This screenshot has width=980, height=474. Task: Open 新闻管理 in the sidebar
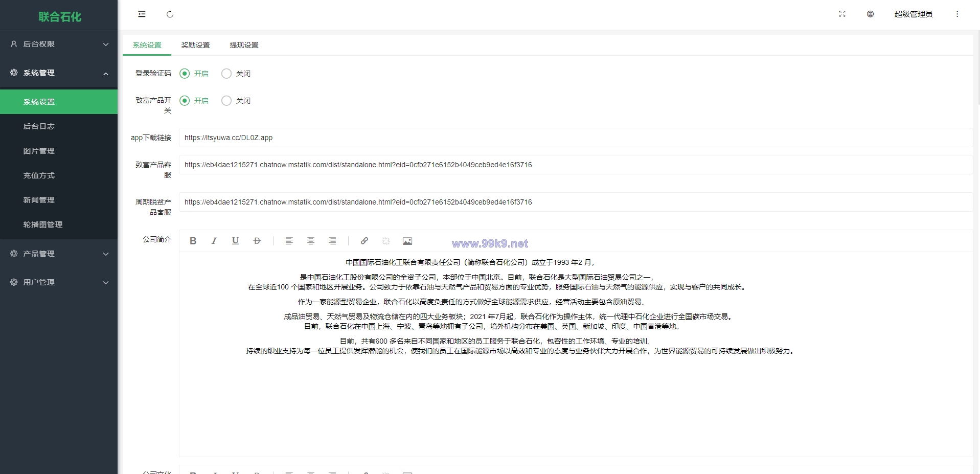point(59,200)
